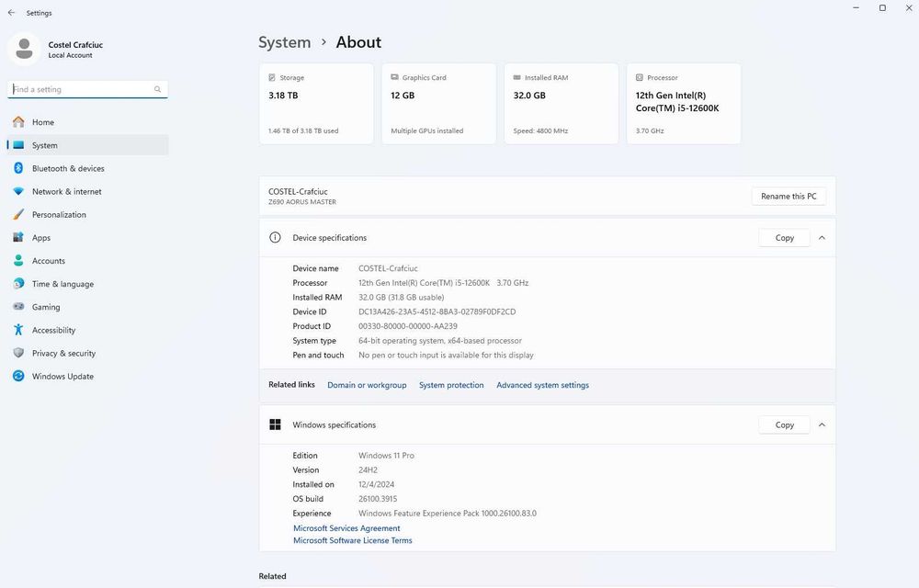Copy the Device specifications
Screen dimensions: 919x588
(784, 238)
